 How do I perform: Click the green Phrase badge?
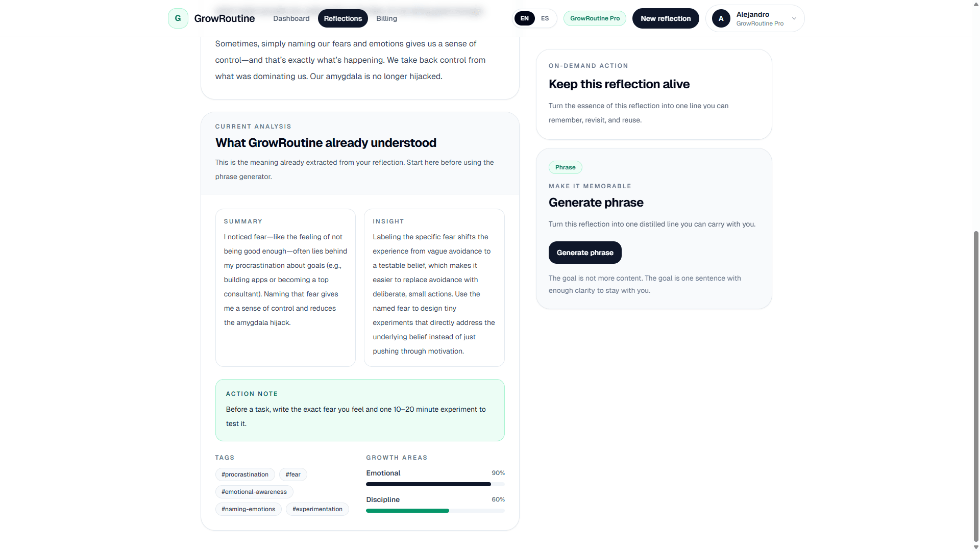coord(565,167)
